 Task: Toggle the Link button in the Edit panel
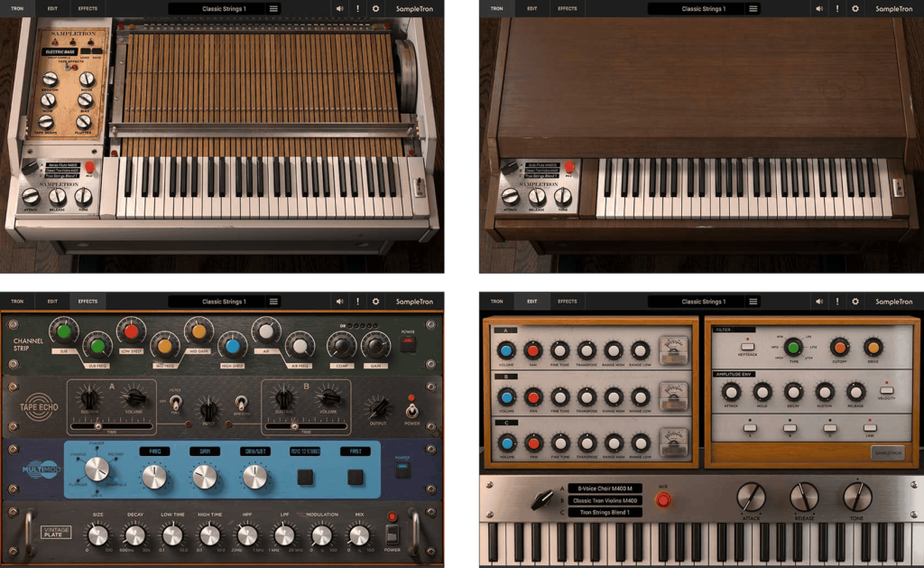click(870, 428)
